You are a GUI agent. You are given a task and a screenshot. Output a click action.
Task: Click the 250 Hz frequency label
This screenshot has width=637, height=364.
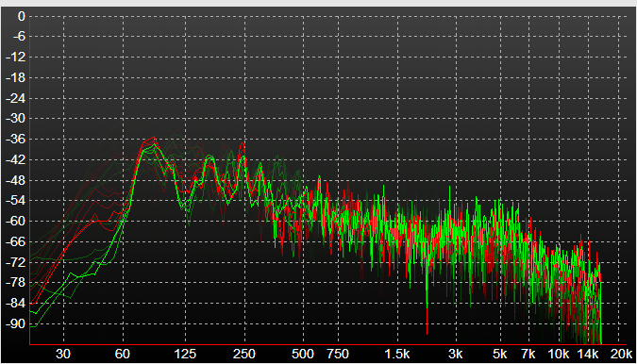[x=244, y=354]
